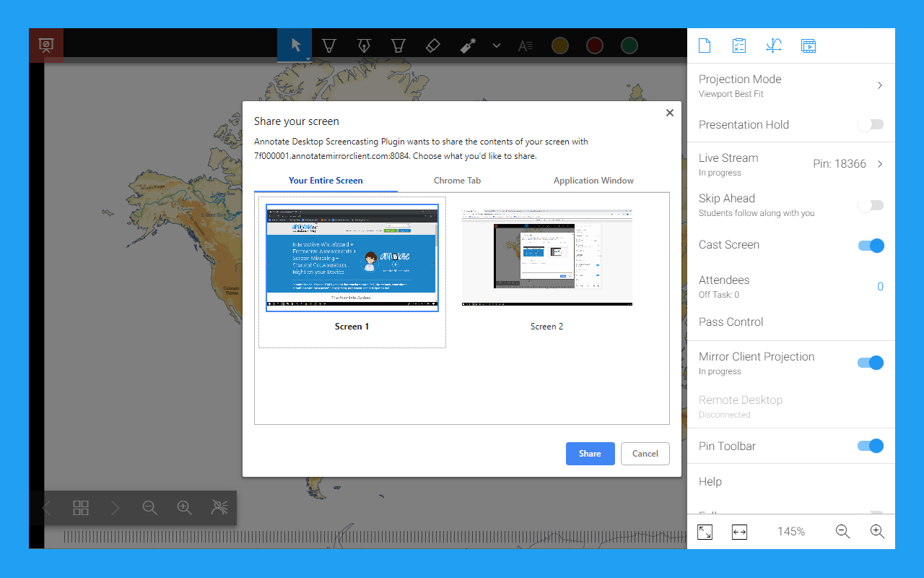Turn on Skip Ahead
The image size is (924, 578).
coord(870,205)
